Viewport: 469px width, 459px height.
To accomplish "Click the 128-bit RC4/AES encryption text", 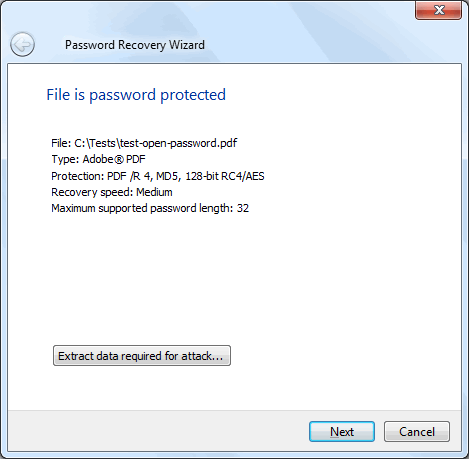I will 225,176.
